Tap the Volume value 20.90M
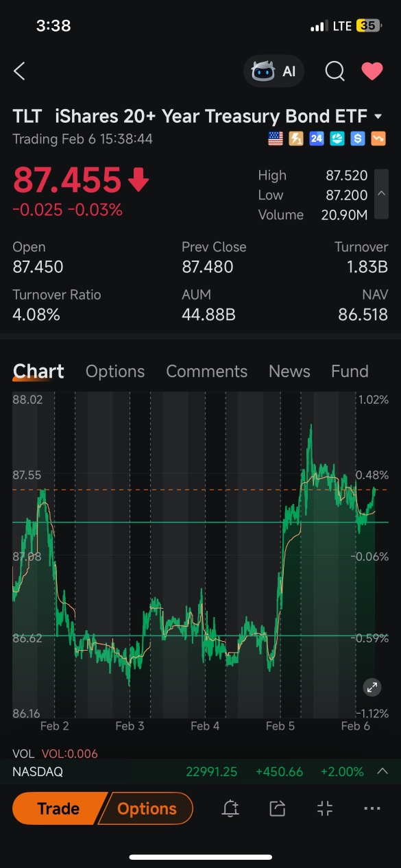The width and height of the screenshot is (401, 868). click(344, 215)
